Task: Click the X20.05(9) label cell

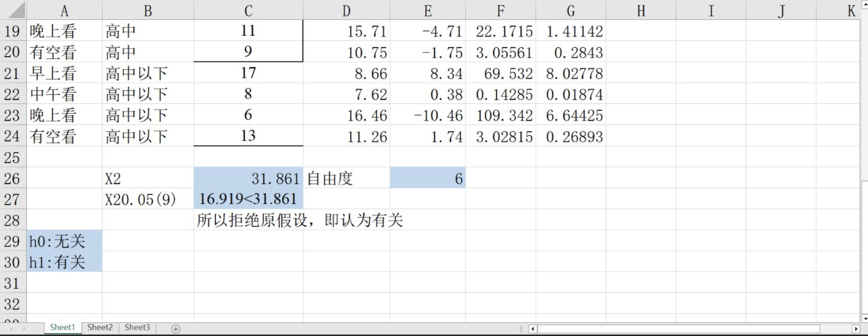Action: [148, 199]
